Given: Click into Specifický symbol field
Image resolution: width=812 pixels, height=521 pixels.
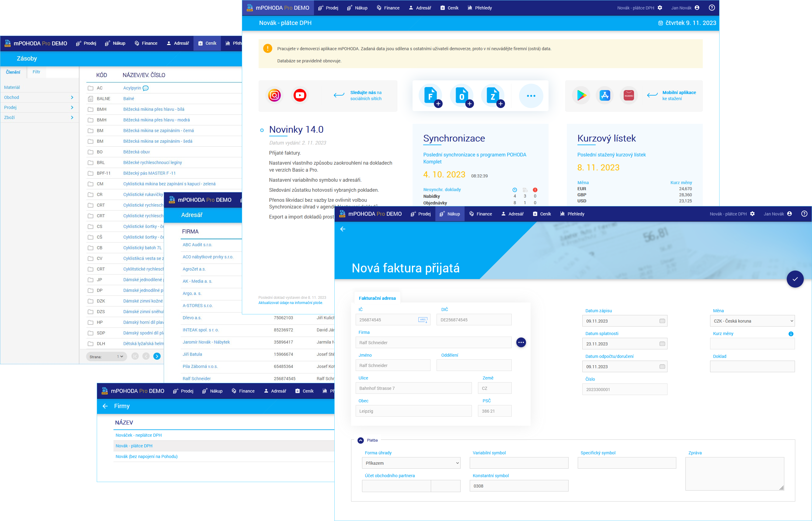Looking at the screenshot, I should click(627, 463).
